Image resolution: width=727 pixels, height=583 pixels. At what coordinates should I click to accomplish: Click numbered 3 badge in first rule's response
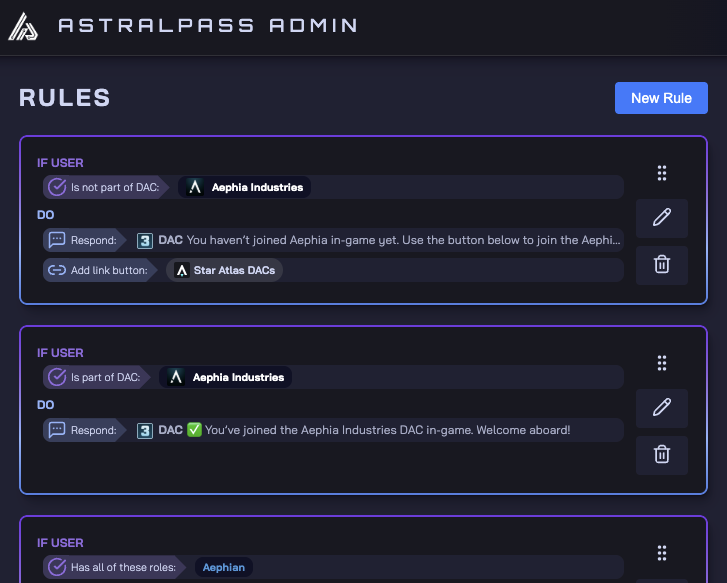[145, 240]
